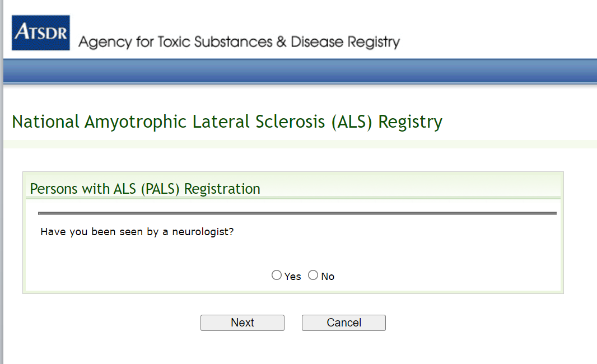Click the National ALS Registry heading

click(x=227, y=122)
